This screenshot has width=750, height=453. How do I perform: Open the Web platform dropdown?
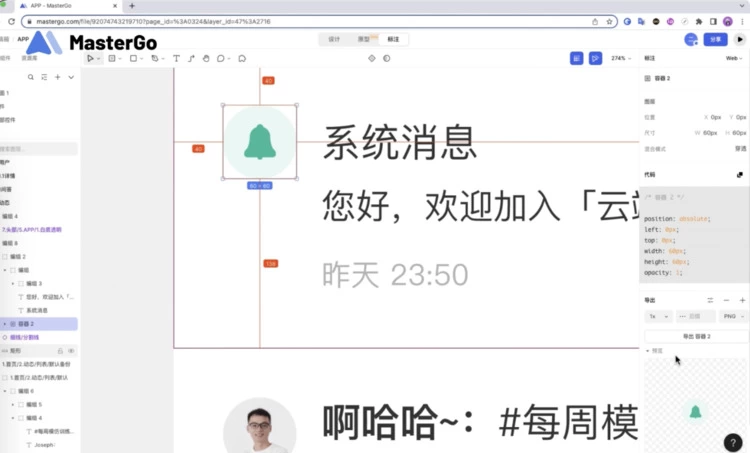[x=733, y=59]
